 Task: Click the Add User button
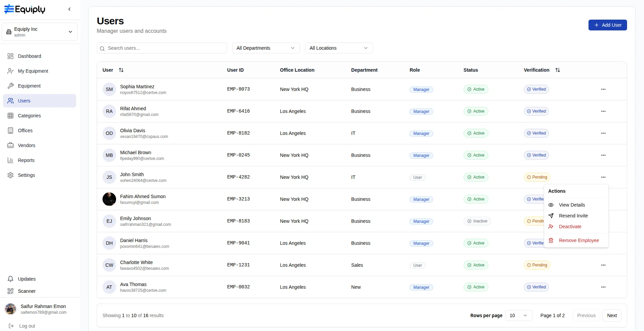click(607, 25)
